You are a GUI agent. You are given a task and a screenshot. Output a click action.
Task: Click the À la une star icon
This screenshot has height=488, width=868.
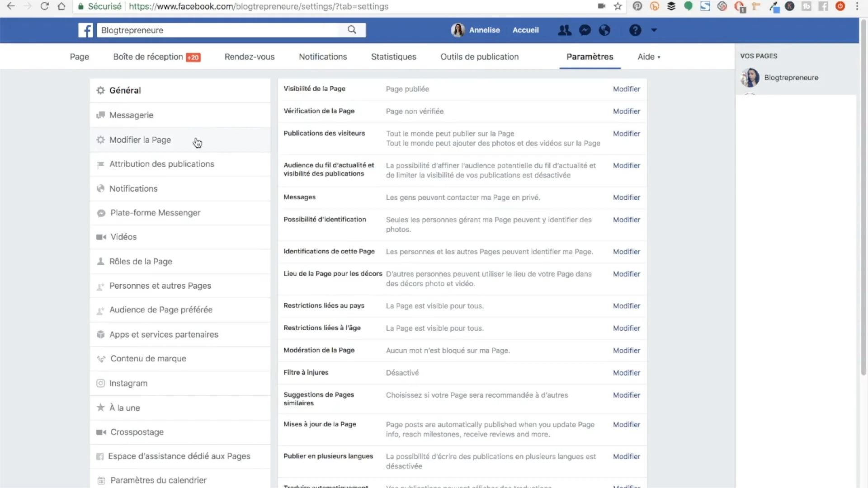[100, 408]
